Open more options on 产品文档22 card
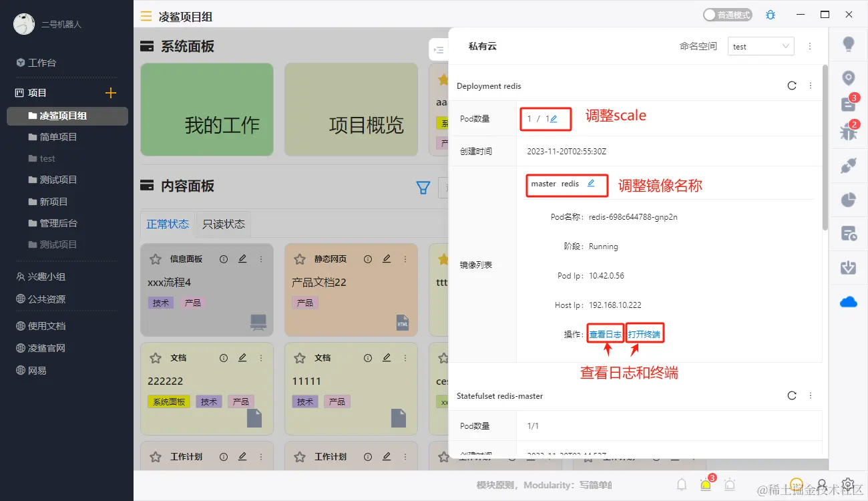The height and width of the screenshot is (501, 868). pos(405,259)
